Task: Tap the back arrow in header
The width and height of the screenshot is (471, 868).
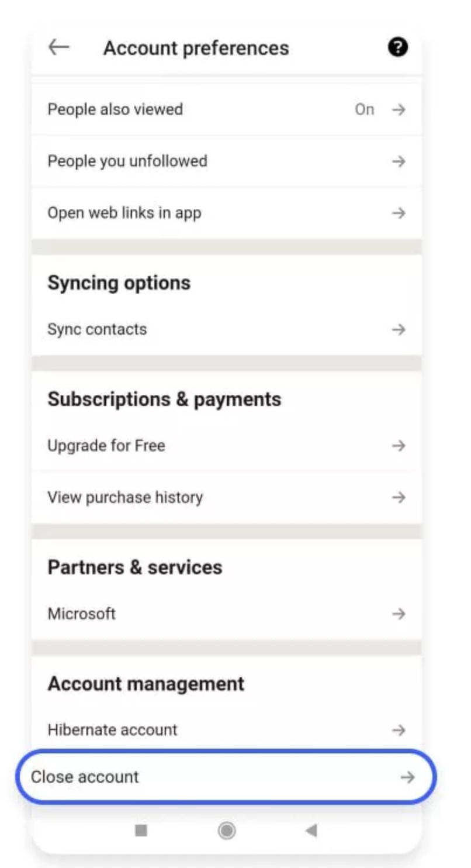Action: 58,47
